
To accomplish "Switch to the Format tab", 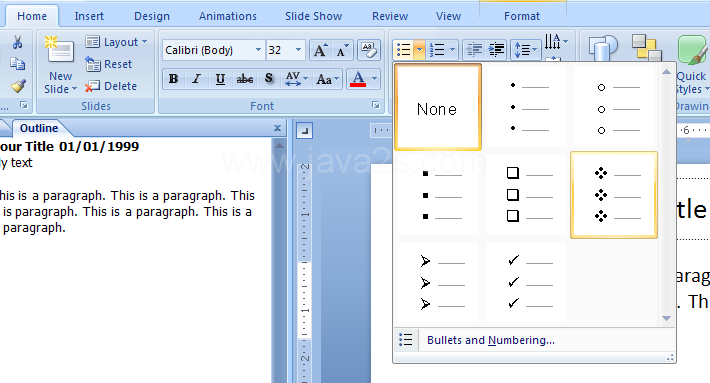I will click(x=522, y=16).
